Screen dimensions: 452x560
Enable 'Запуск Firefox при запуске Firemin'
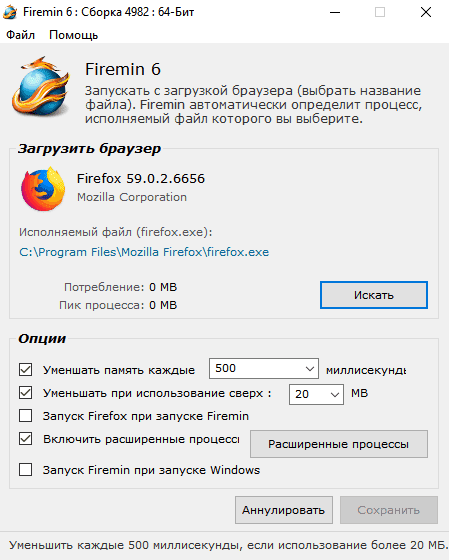(x=25, y=416)
